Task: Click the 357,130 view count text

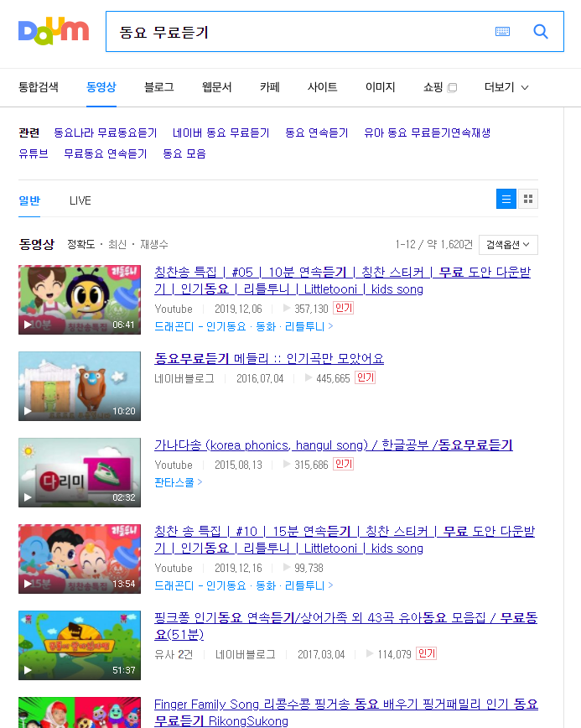Action: tap(311, 309)
